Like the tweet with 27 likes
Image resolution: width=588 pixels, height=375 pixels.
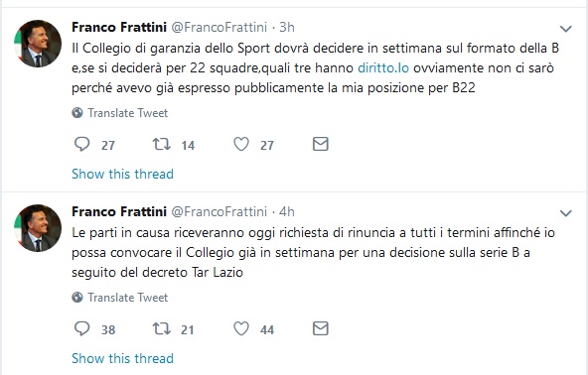pyautogui.click(x=241, y=144)
